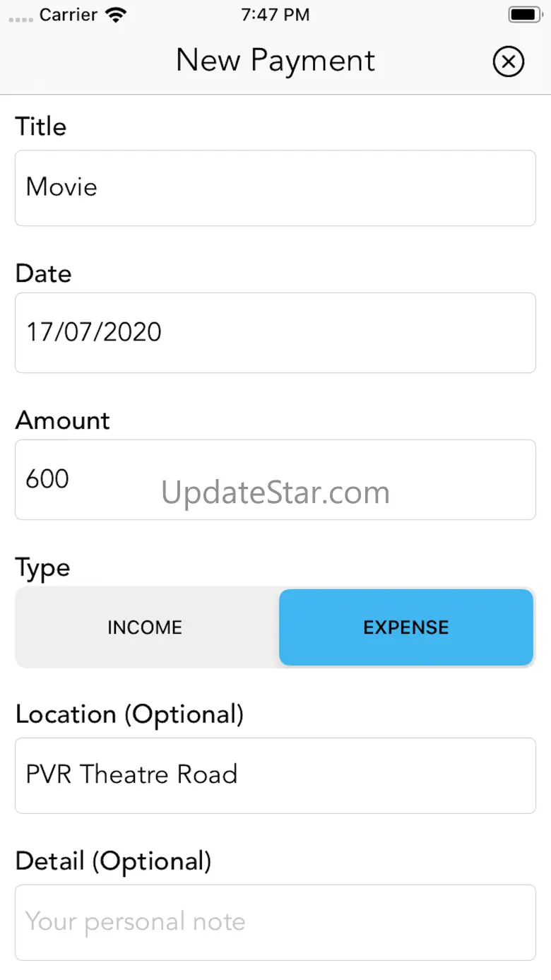This screenshot has width=551, height=980.
Task: Tap the personal note Detail field
Action: (x=275, y=922)
